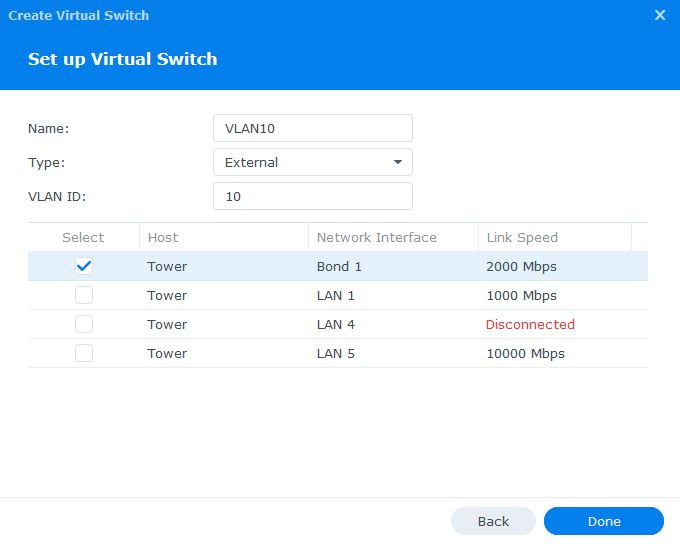Select the Bond 1 interface name

(x=338, y=266)
